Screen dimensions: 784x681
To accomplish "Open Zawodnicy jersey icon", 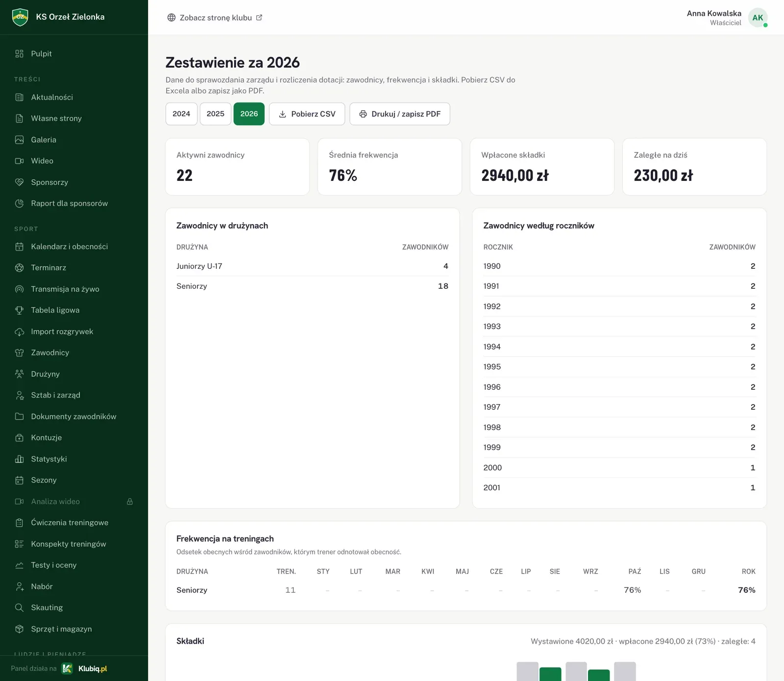I will point(19,353).
